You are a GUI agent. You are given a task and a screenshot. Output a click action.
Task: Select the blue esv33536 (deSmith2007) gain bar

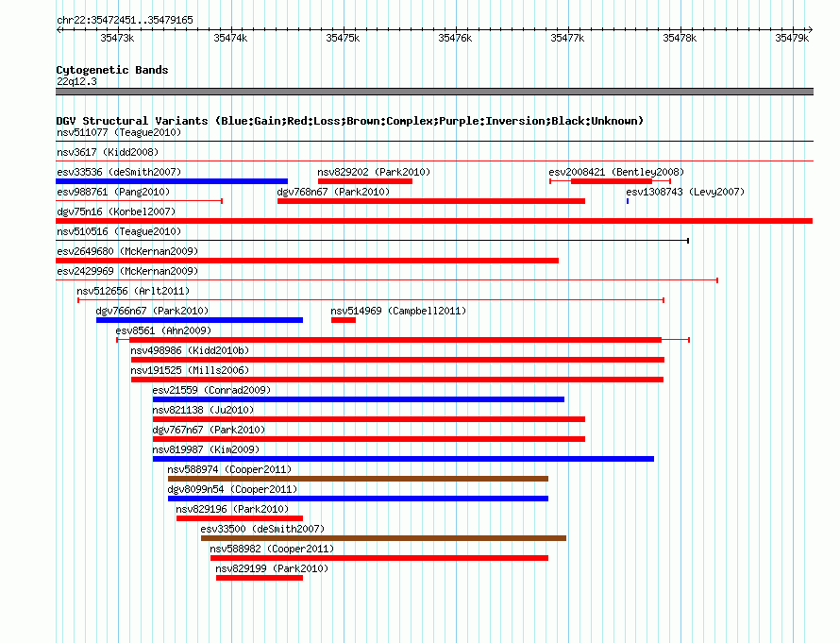coord(172,181)
